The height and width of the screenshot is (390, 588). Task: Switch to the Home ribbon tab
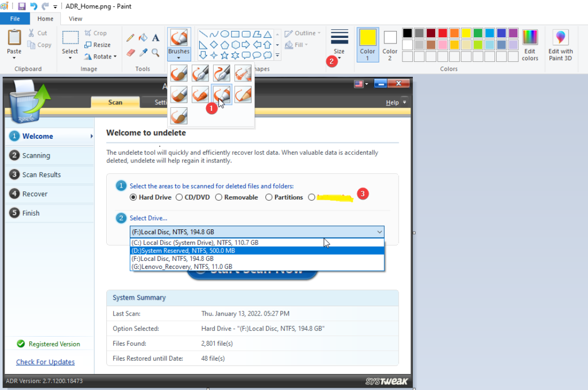coord(45,19)
